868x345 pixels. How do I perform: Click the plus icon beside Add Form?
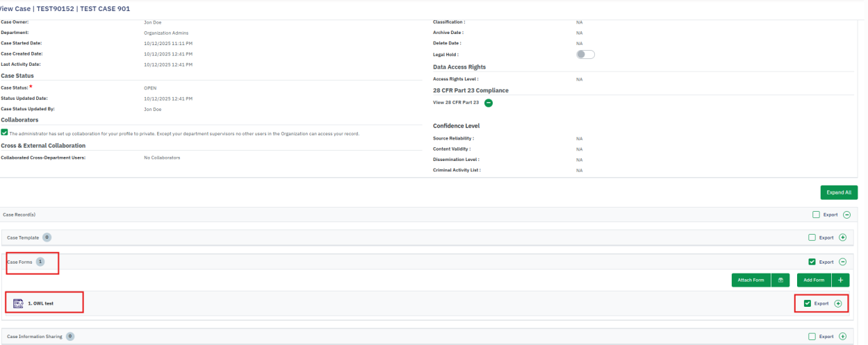tap(840, 280)
